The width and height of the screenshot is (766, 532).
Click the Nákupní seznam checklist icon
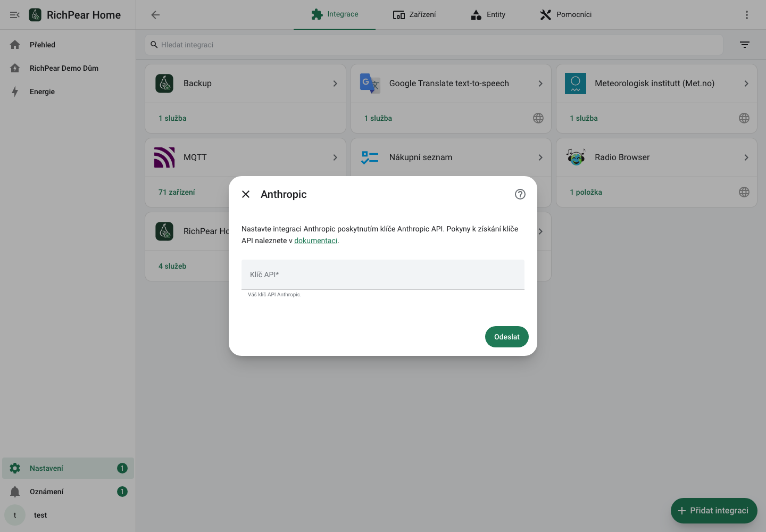[x=370, y=157]
